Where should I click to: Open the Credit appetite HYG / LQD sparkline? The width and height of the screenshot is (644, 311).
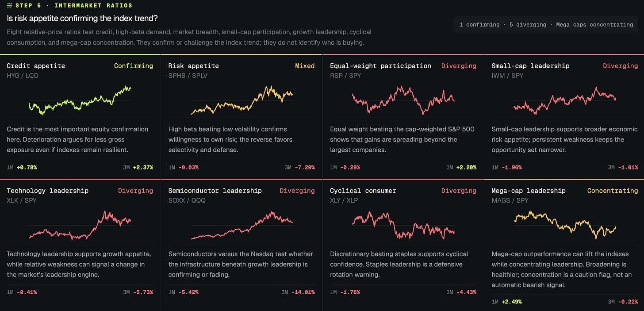point(80,100)
